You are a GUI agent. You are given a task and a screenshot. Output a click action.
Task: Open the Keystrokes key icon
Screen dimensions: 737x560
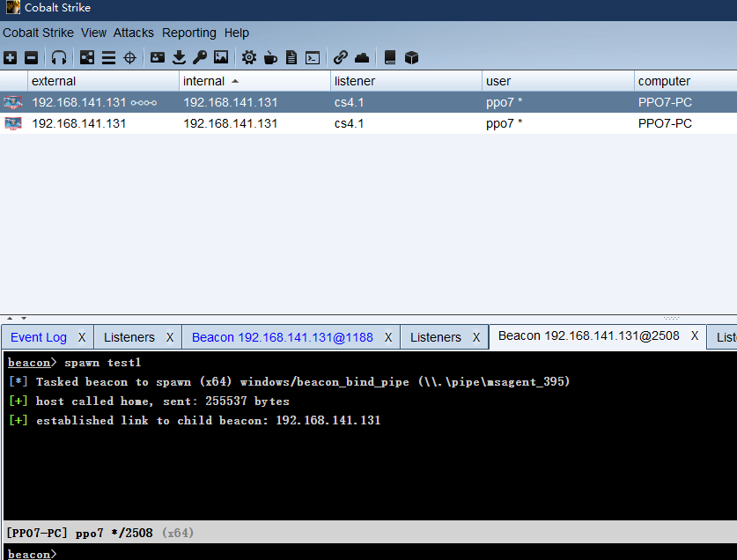(200, 58)
